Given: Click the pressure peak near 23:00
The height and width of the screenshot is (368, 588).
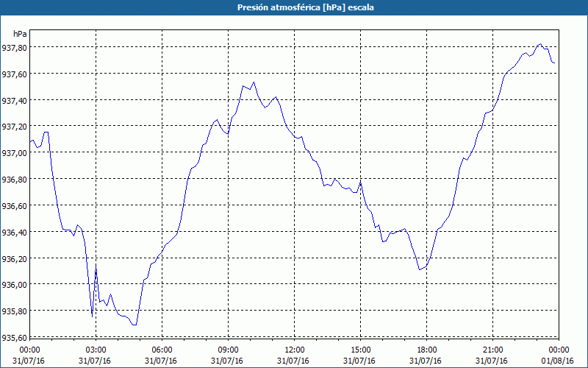Looking at the screenshot, I should (540, 44).
